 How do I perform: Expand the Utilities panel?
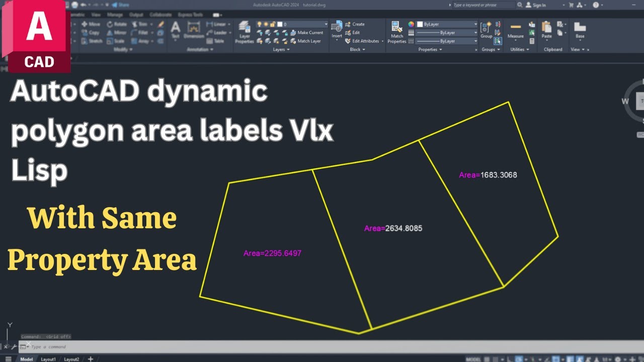(x=520, y=49)
